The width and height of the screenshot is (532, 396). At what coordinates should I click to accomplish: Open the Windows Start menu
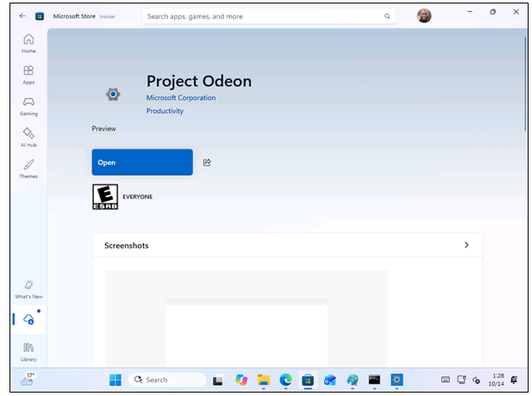116,380
